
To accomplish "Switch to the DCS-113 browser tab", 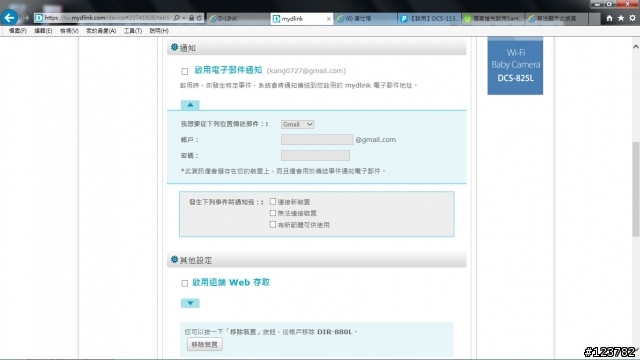I will [429, 19].
